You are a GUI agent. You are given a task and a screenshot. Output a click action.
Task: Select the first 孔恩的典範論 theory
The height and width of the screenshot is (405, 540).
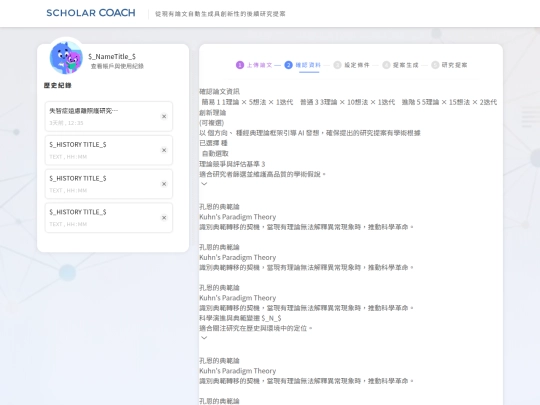219,207
